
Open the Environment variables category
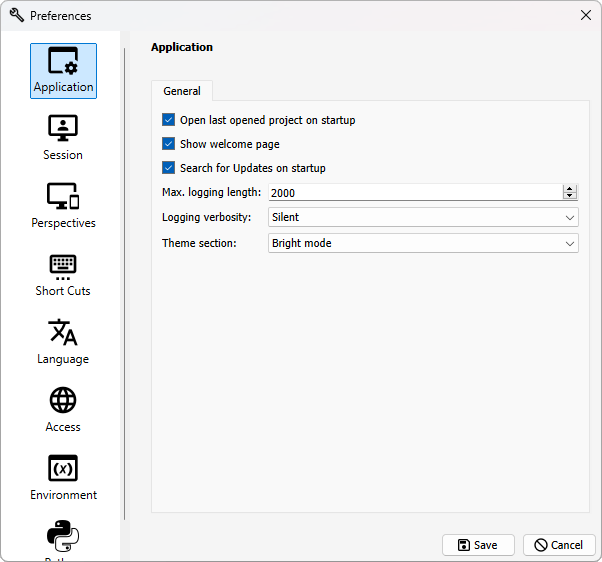coord(63,478)
